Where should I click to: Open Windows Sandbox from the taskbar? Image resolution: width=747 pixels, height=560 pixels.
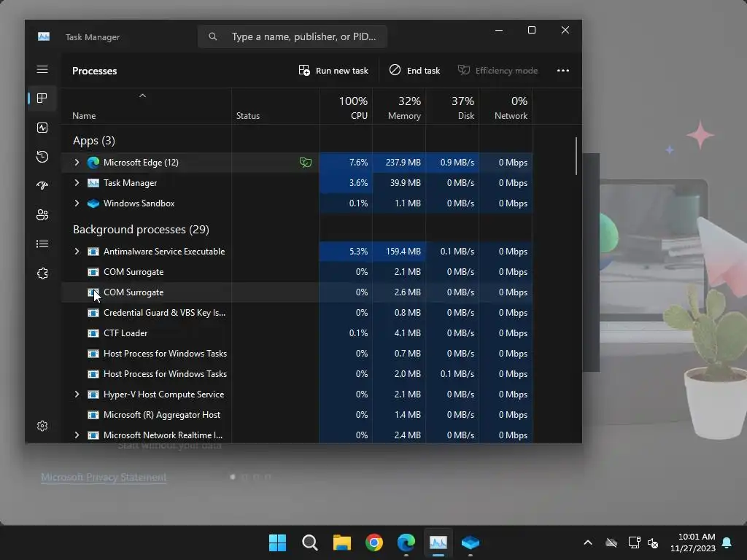pos(471,542)
